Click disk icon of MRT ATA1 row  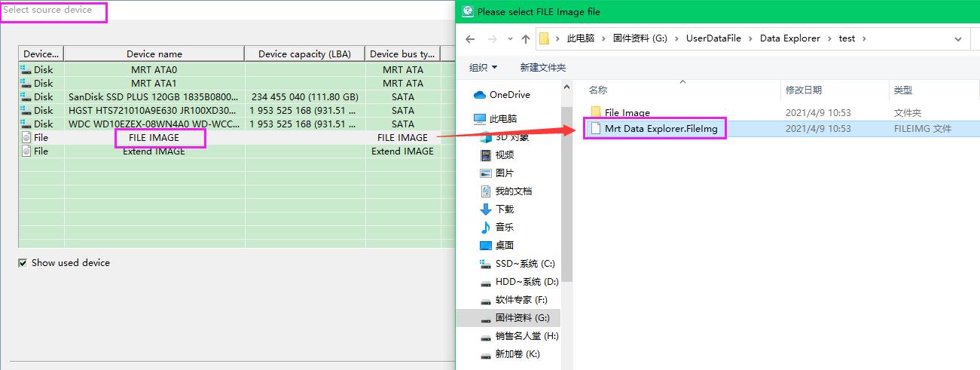[26, 83]
